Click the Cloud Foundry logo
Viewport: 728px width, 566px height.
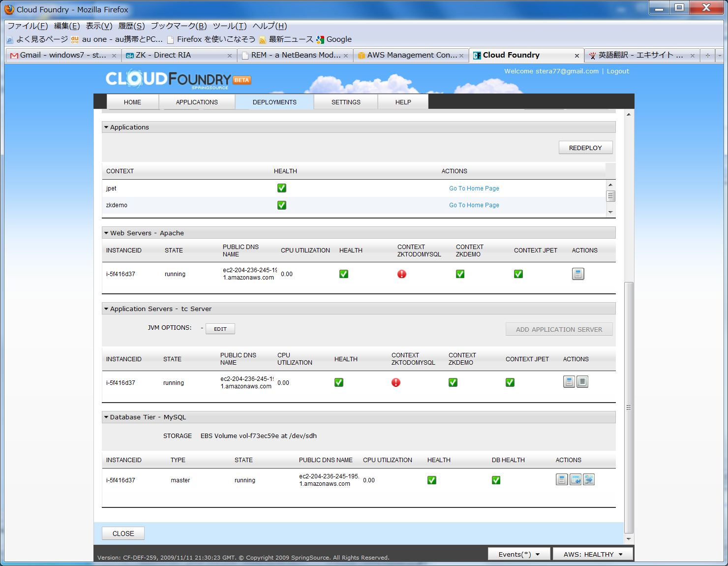click(x=178, y=80)
